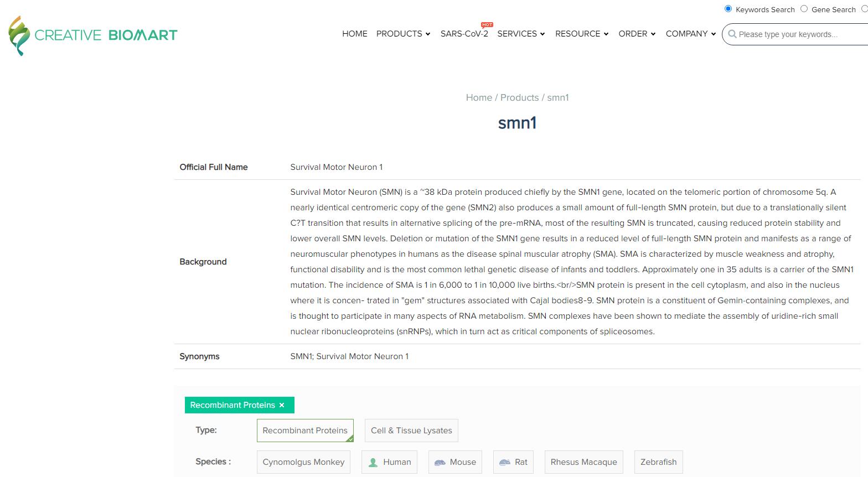Screen dimensions: 868x477
Task: Filter by Rhesus Macaque species
Action: (x=583, y=462)
